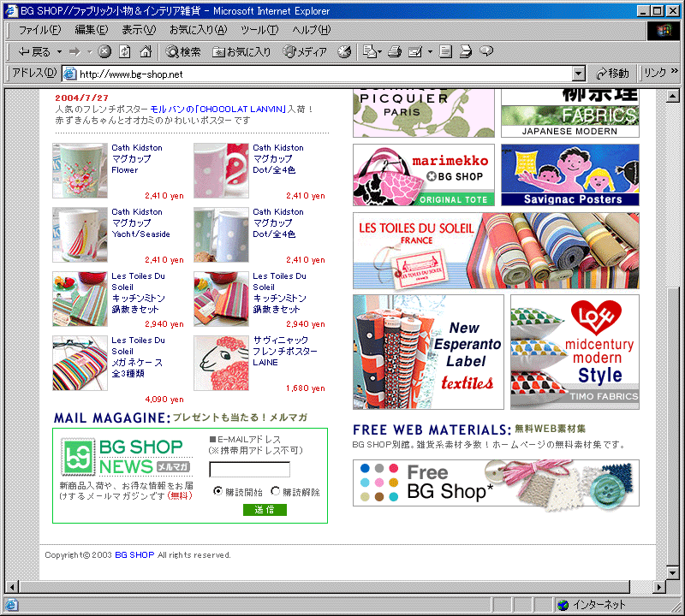
Task: Click the Mail icon in toolbar
Action: tap(372, 51)
